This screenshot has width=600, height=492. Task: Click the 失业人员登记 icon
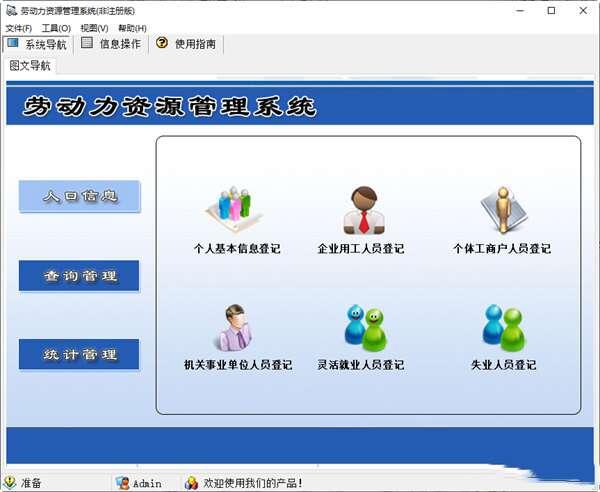(x=503, y=327)
